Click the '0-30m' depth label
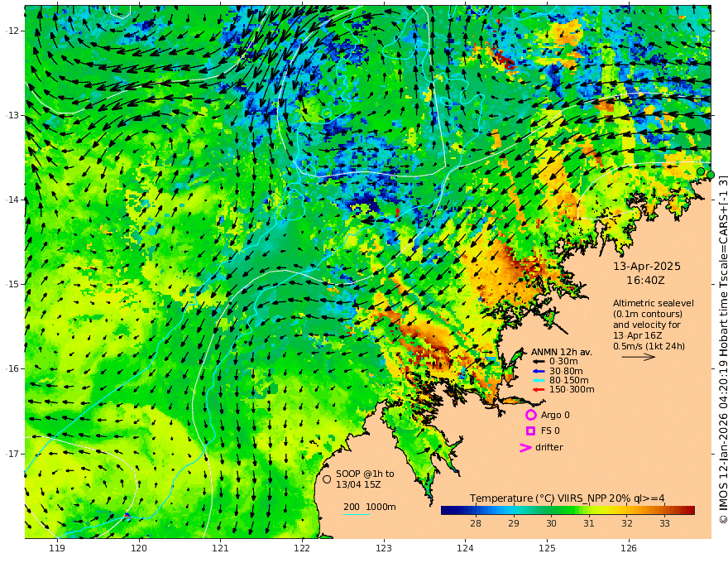This screenshot has width=728, height=563. (563, 362)
